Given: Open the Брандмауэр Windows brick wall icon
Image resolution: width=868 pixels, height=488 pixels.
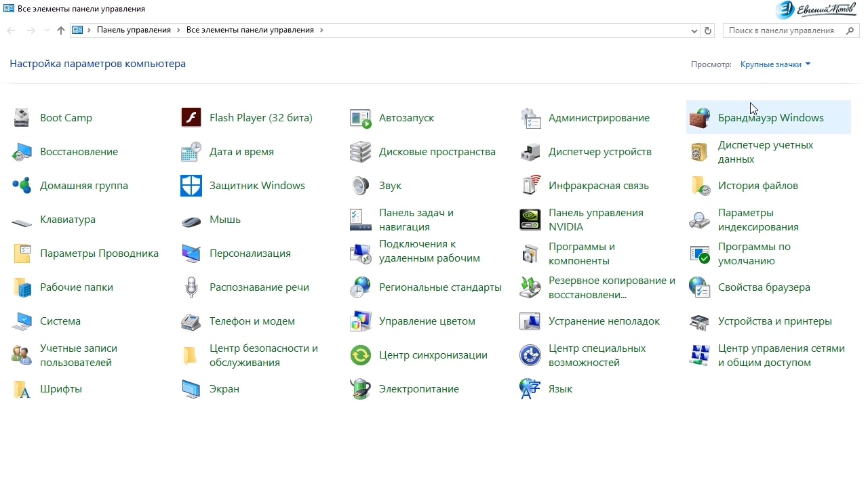Looking at the screenshot, I should (x=700, y=118).
